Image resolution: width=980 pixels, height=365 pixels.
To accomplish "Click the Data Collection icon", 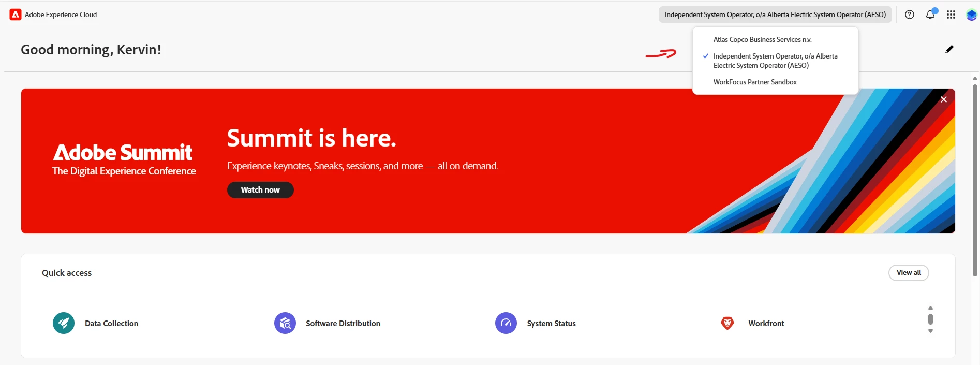I will point(64,323).
